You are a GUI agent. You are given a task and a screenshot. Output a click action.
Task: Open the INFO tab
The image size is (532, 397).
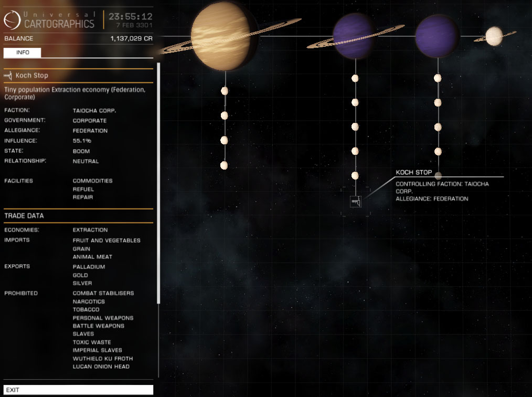tap(23, 53)
